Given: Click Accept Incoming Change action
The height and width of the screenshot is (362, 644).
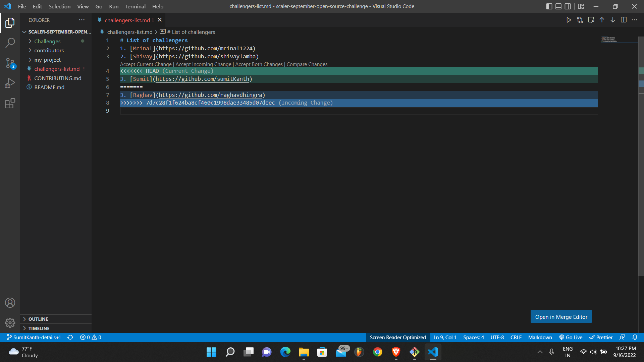Looking at the screenshot, I should click(x=203, y=64).
